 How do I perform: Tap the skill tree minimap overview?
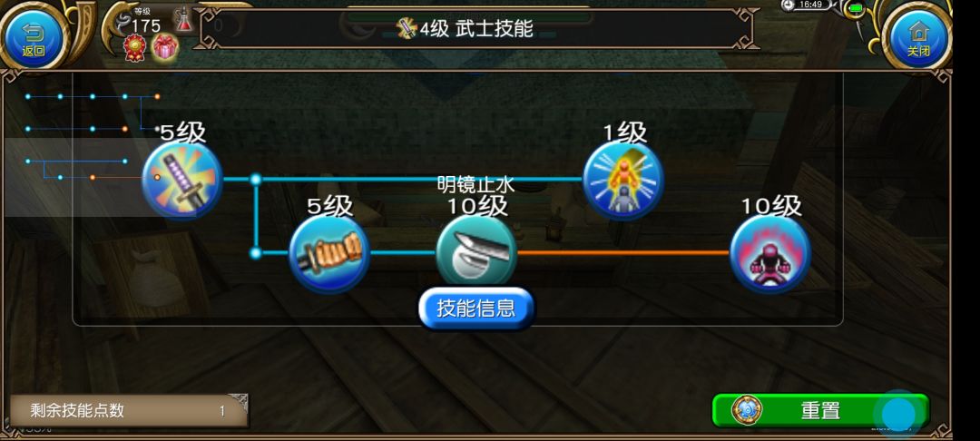click(93, 137)
